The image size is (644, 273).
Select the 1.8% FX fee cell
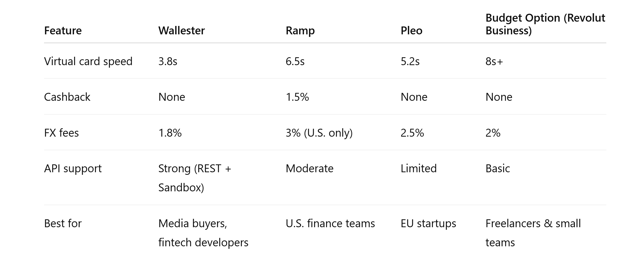(x=170, y=133)
